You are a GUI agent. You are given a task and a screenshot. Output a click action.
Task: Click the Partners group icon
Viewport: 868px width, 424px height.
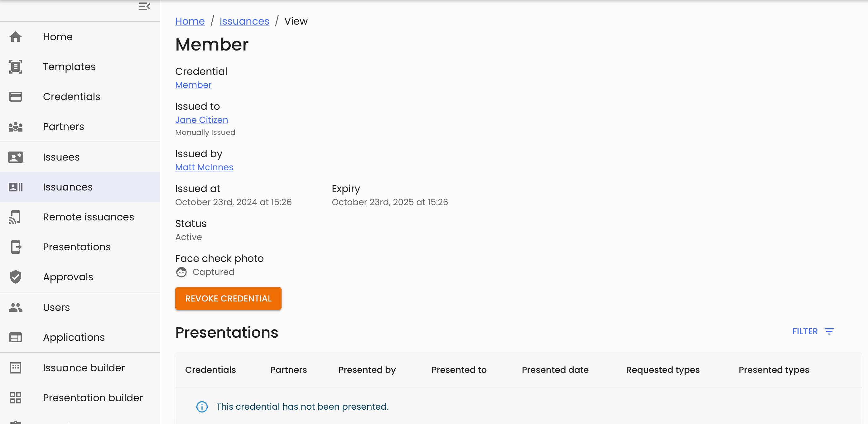(16, 127)
